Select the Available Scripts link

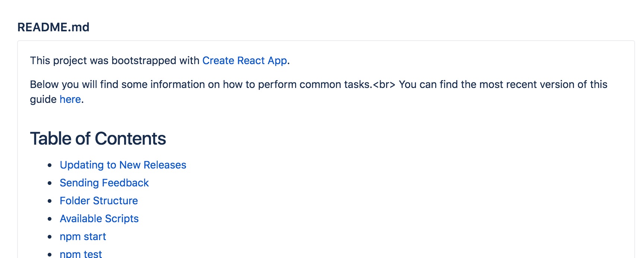point(99,219)
